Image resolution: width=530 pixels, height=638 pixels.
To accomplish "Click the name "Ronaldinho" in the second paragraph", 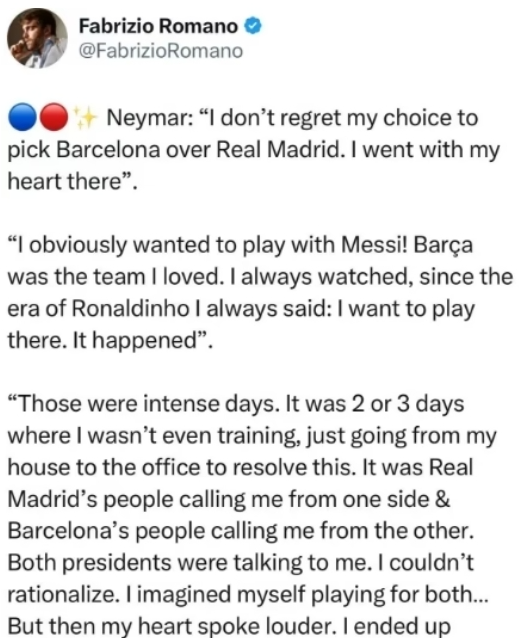I will click(131, 308).
